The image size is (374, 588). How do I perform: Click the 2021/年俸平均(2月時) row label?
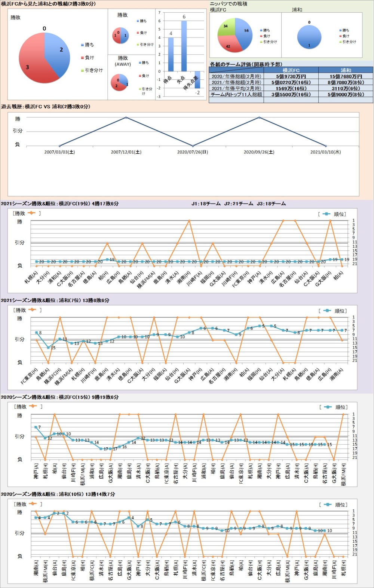click(236, 88)
